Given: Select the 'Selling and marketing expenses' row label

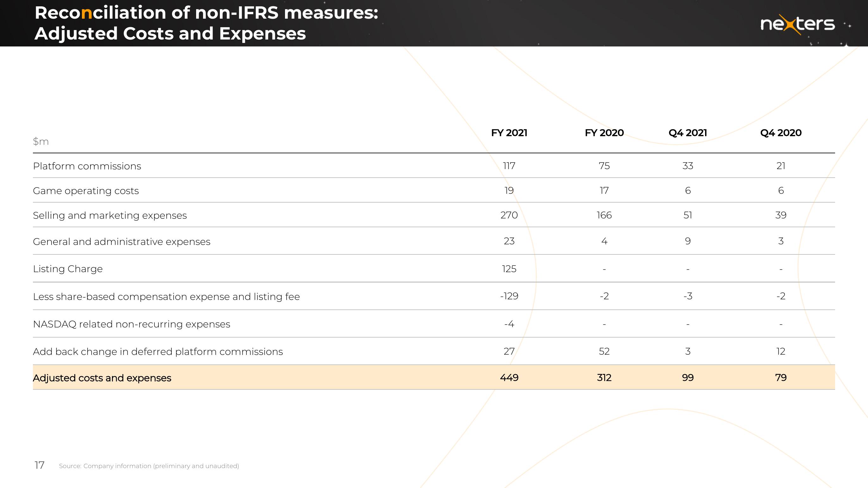Looking at the screenshot, I should [110, 215].
